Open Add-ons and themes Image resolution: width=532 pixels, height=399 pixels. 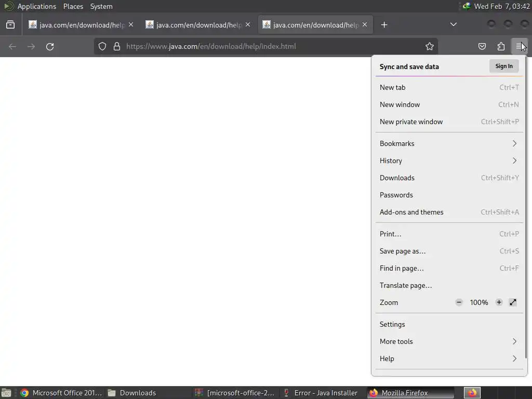[x=449, y=212]
